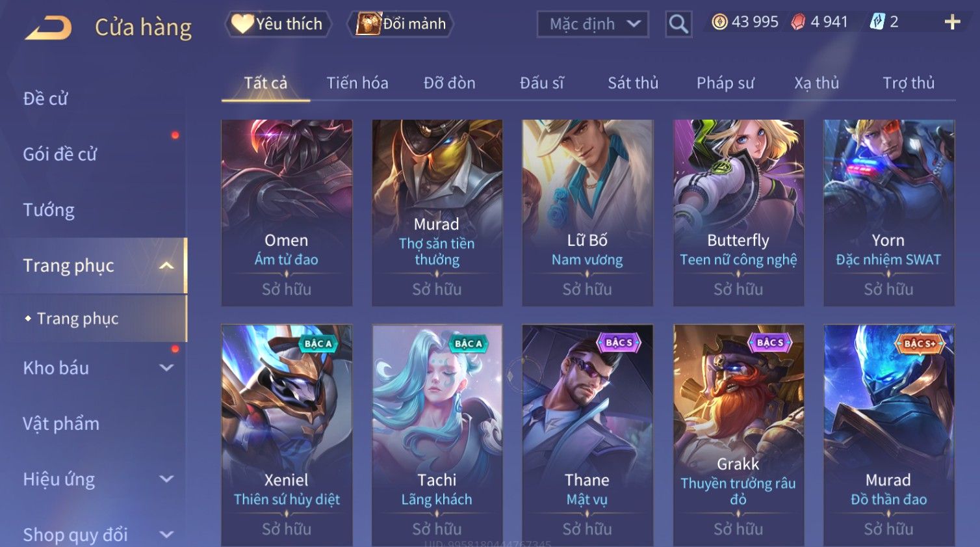Open the Mặc định sort dropdown
This screenshot has width=980, height=547.
[x=593, y=25]
